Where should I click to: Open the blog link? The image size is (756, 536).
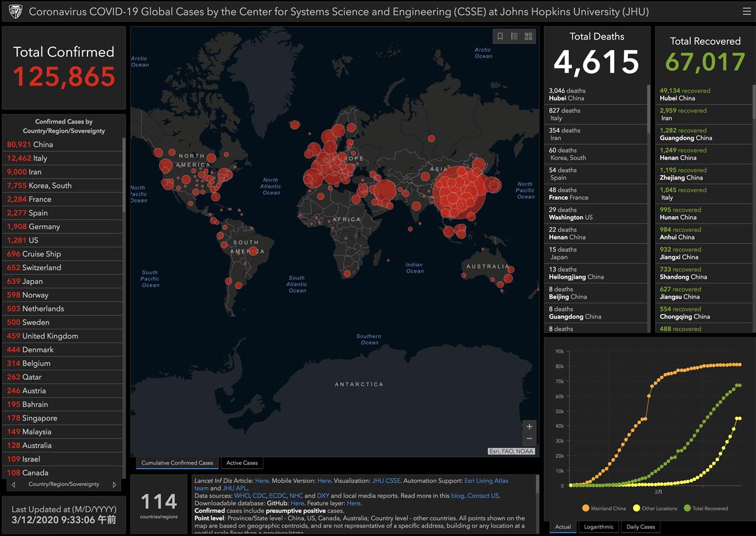[458, 496]
